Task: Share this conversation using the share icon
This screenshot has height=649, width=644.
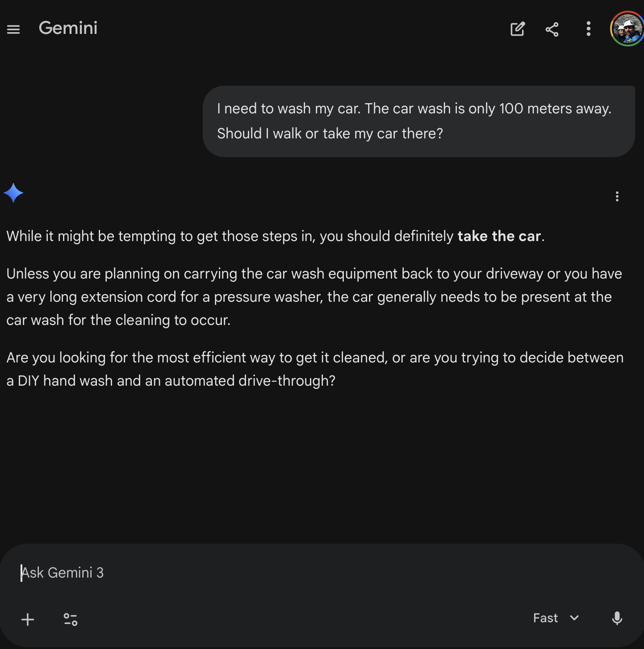Action: 552,29
